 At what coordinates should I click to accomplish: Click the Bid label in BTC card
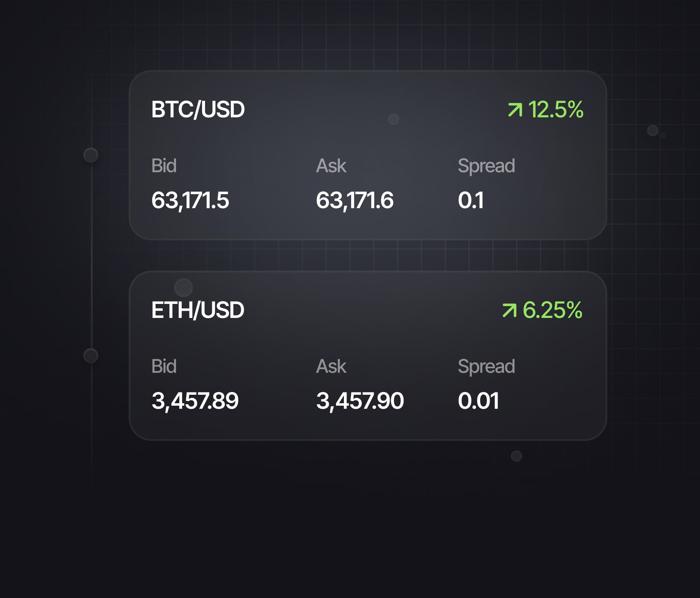coord(164,165)
